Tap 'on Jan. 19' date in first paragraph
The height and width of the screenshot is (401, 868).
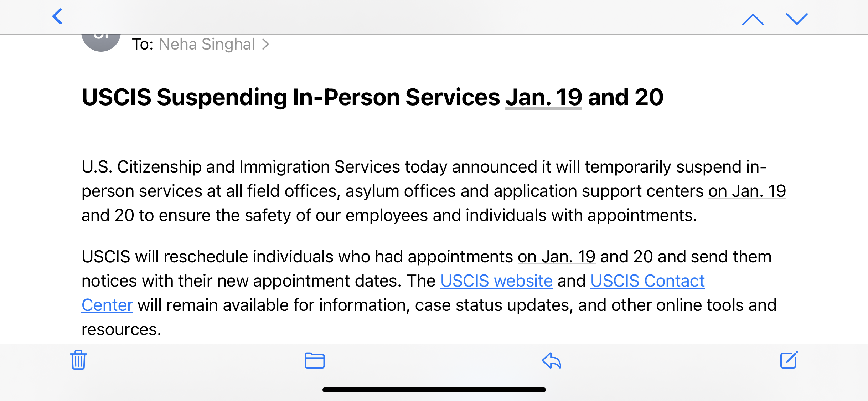pyautogui.click(x=747, y=191)
